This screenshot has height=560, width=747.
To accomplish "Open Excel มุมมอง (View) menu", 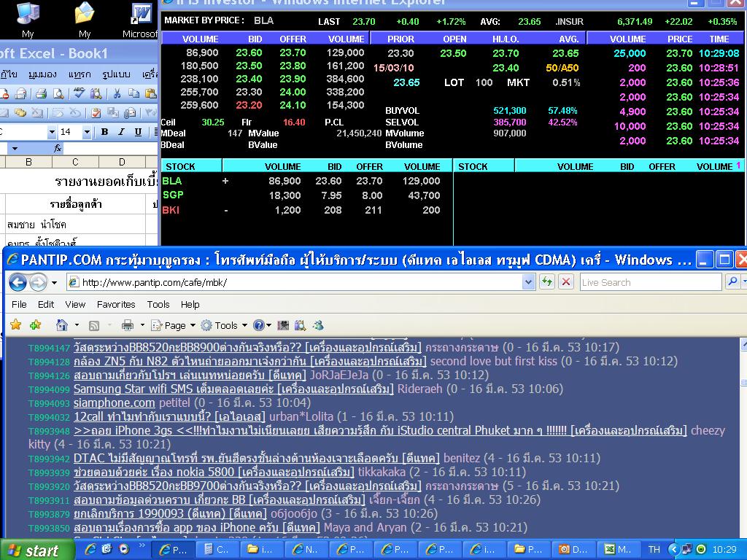I will (42, 74).
